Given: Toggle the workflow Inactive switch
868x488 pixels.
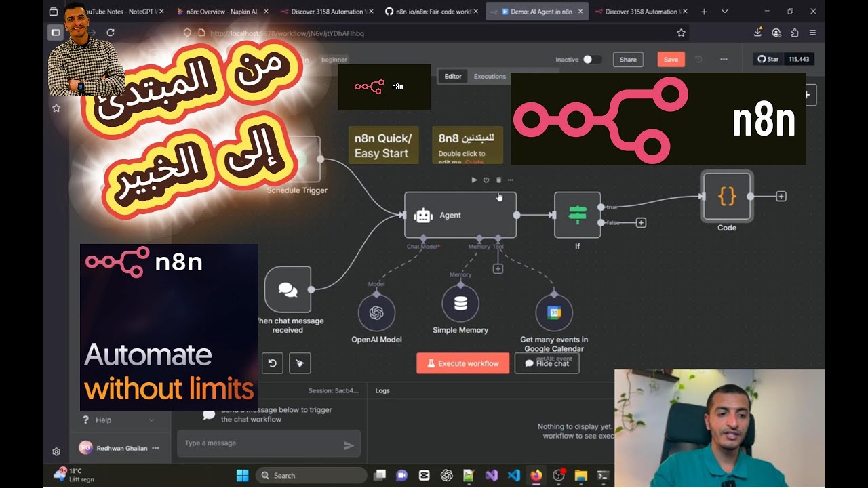Looking at the screenshot, I should [x=592, y=60].
